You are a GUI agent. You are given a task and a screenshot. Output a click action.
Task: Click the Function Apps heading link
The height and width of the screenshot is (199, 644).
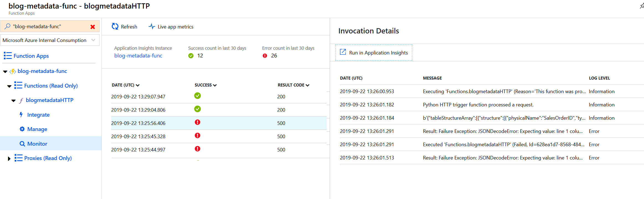click(x=31, y=56)
